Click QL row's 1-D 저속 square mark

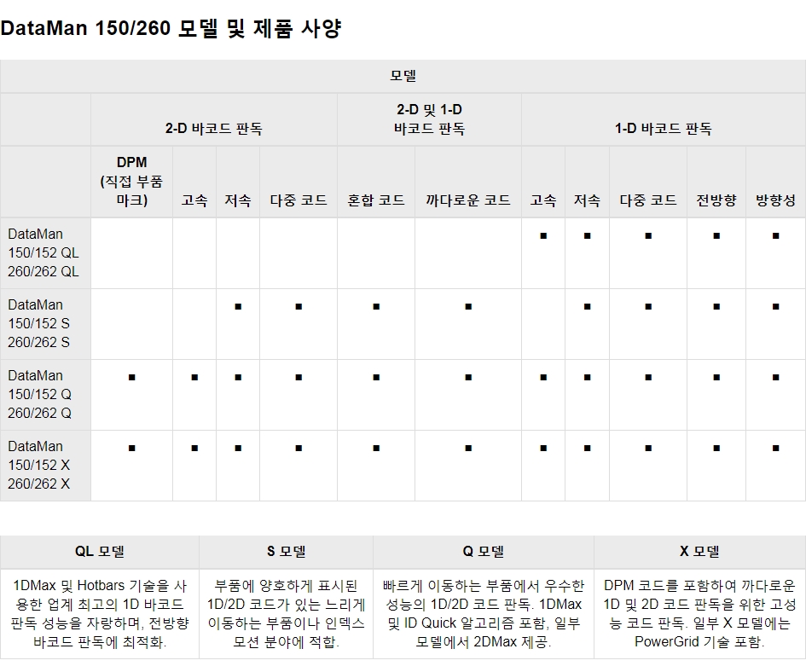[x=587, y=236]
